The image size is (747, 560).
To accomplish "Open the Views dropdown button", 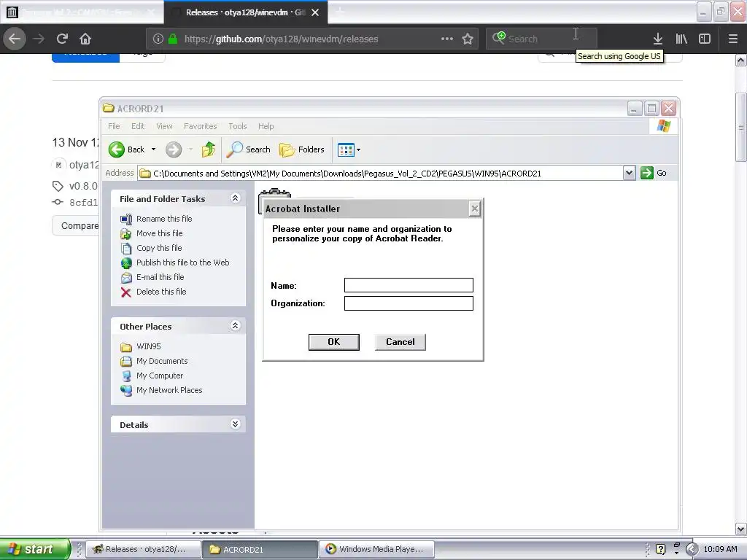I will pos(349,149).
